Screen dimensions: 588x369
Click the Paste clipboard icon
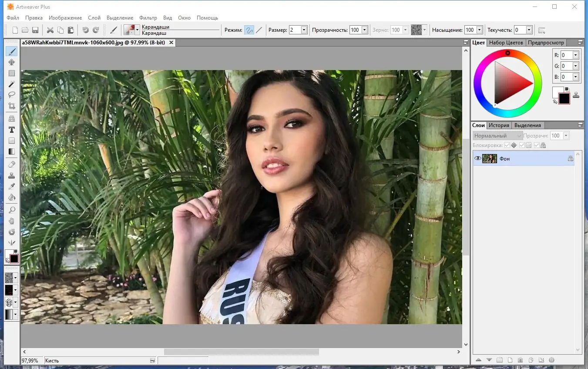(71, 30)
